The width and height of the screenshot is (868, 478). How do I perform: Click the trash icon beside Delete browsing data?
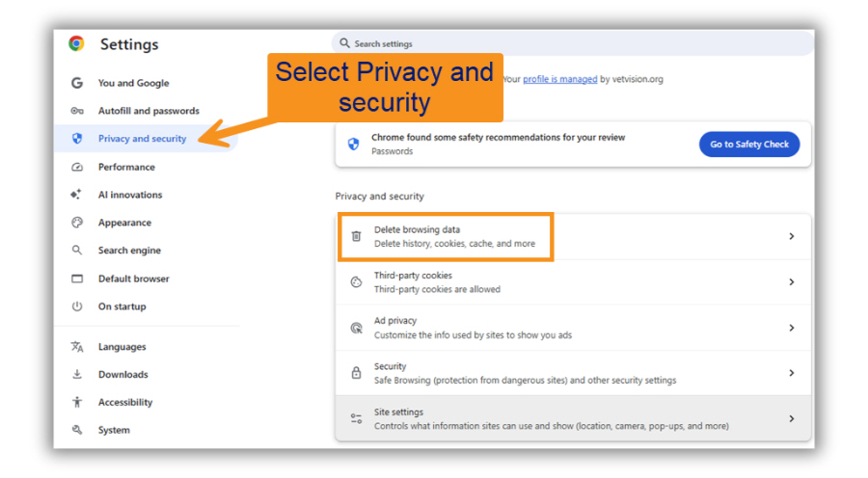[356, 236]
